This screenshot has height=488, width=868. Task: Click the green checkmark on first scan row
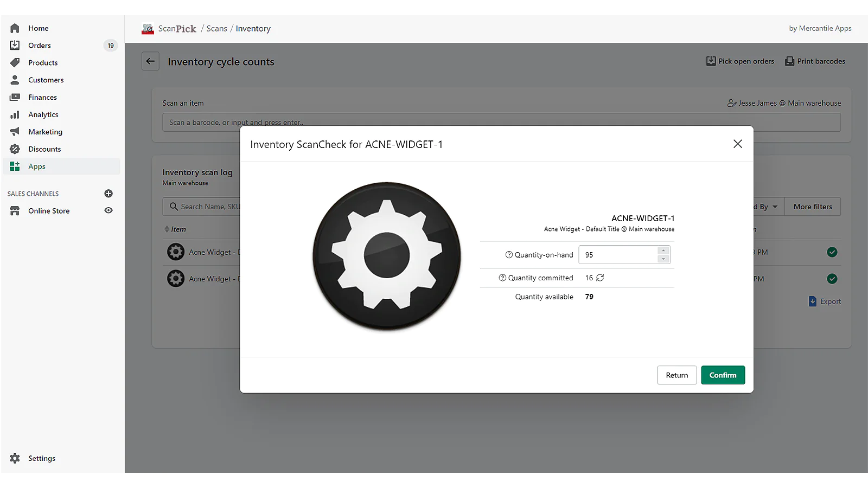(832, 252)
